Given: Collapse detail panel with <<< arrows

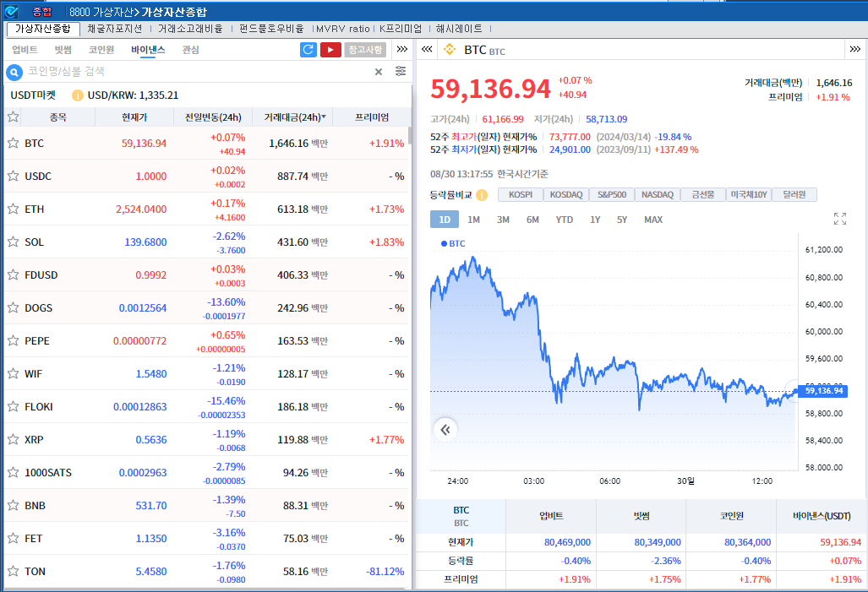Looking at the screenshot, I should coord(427,50).
